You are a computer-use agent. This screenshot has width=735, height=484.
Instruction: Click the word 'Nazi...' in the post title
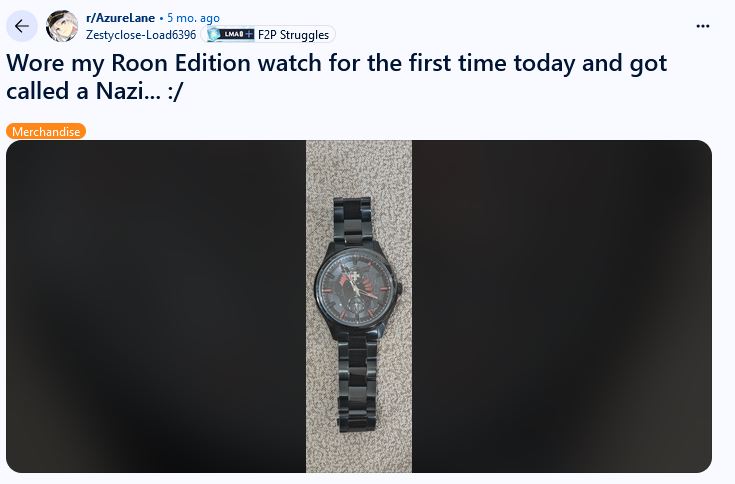click(128, 90)
